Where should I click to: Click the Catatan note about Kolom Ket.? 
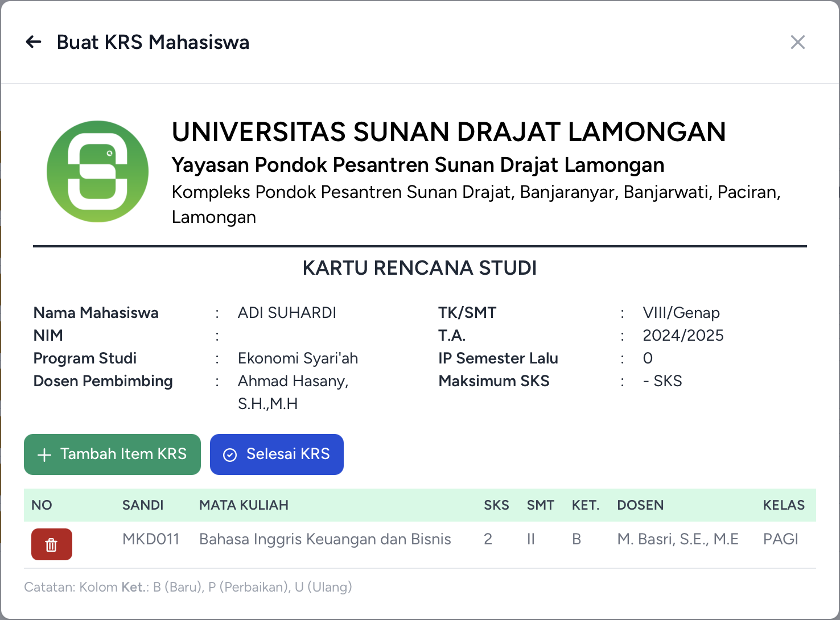(188, 587)
